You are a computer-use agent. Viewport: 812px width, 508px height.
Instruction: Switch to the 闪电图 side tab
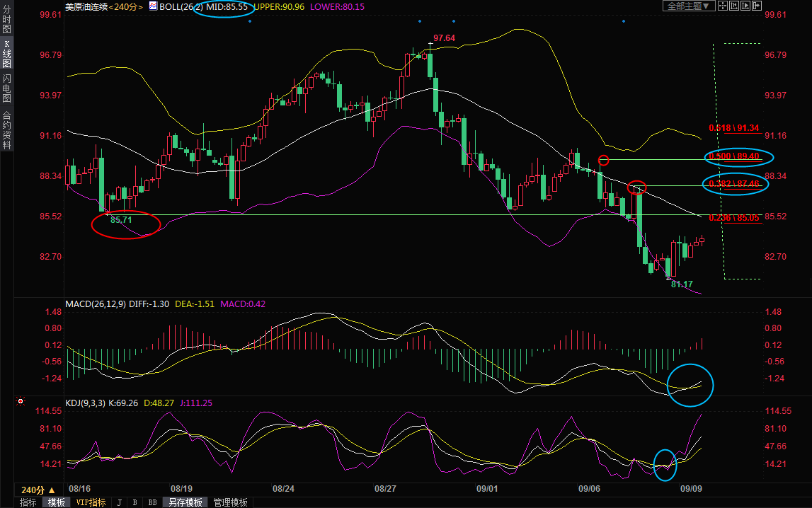point(6,88)
